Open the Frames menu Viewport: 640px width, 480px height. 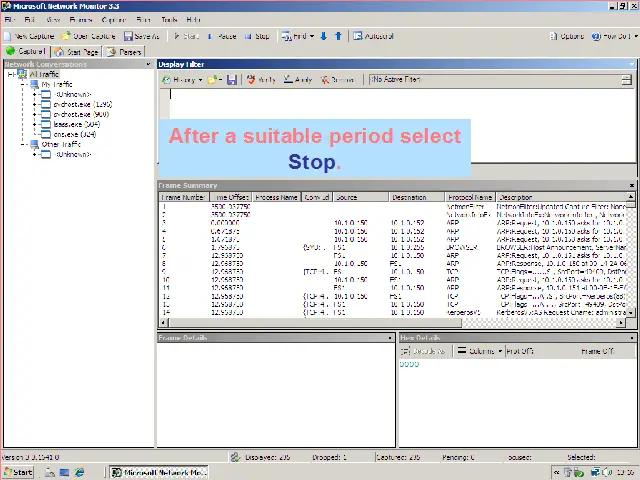tap(81, 20)
